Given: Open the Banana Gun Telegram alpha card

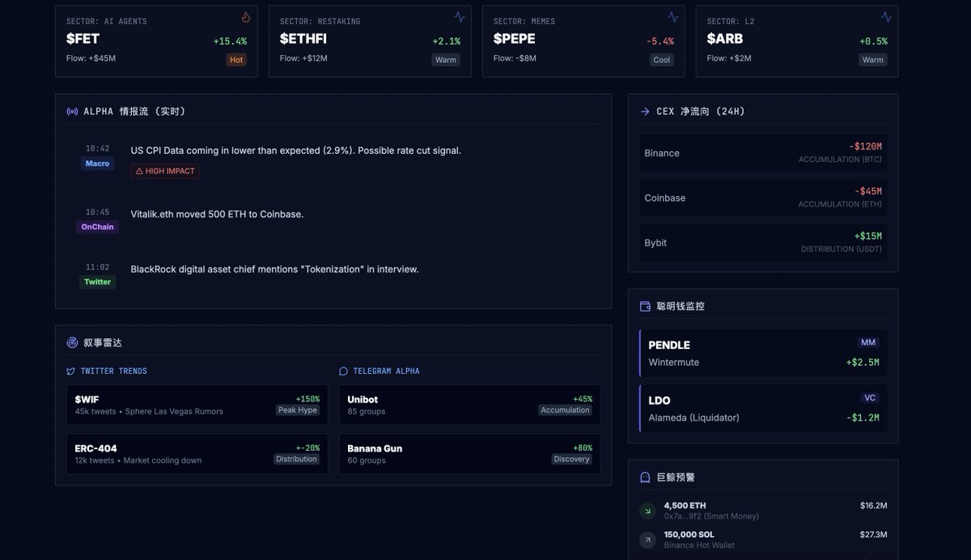Looking at the screenshot, I should [x=470, y=454].
